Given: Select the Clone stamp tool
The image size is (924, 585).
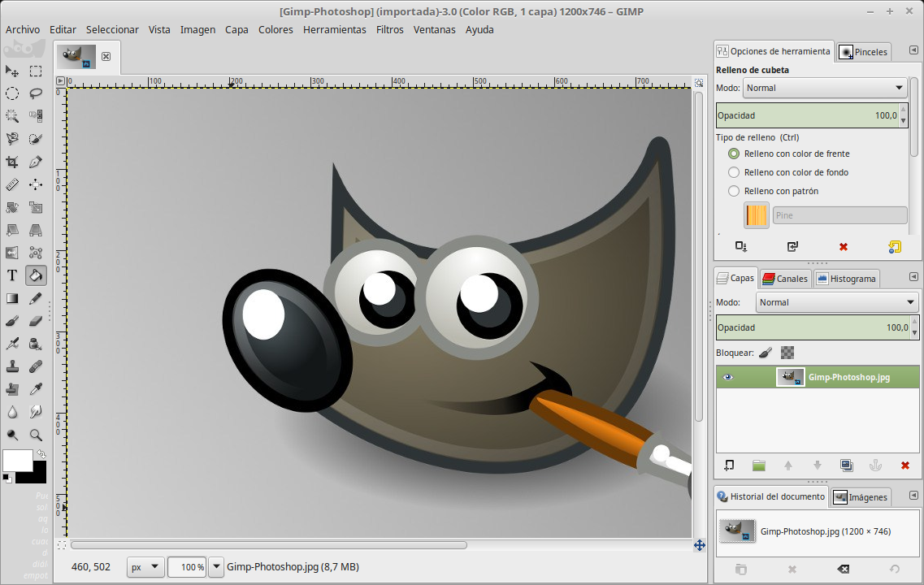Looking at the screenshot, I should (x=12, y=366).
